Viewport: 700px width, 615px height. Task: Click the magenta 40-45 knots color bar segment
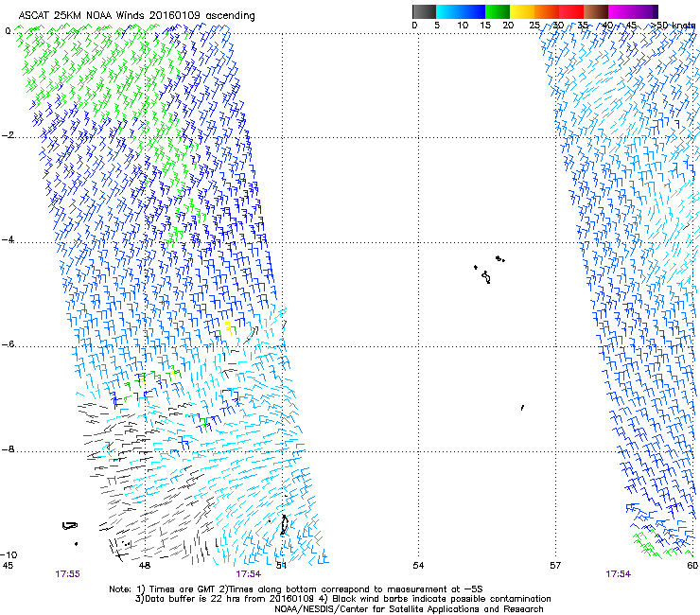(x=621, y=11)
